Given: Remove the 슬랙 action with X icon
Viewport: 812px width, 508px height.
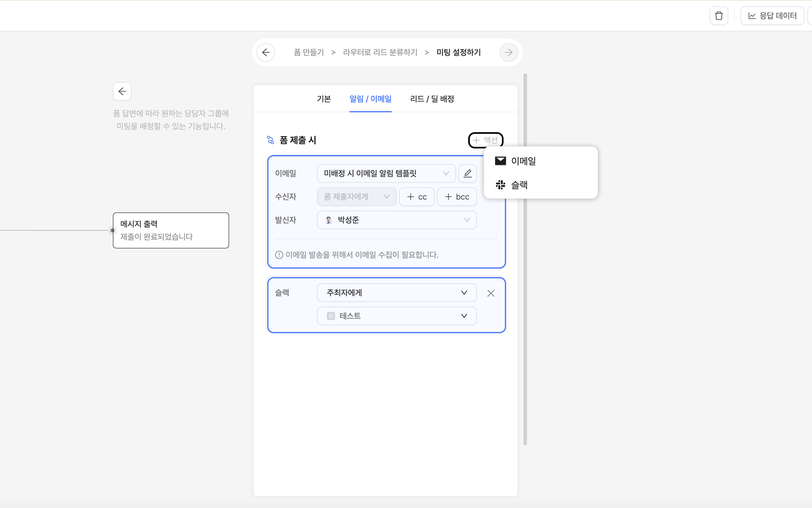Looking at the screenshot, I should pos(491,293).
